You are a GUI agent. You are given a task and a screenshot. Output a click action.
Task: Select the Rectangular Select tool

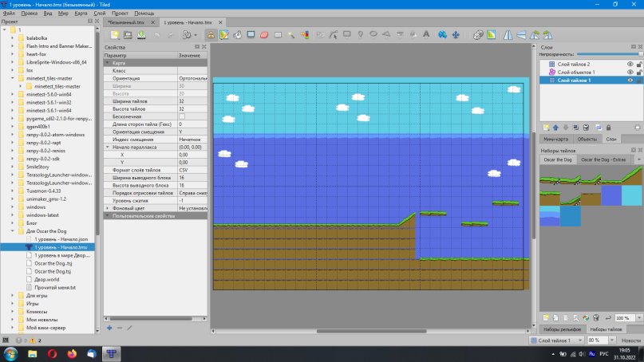point(278,35)
